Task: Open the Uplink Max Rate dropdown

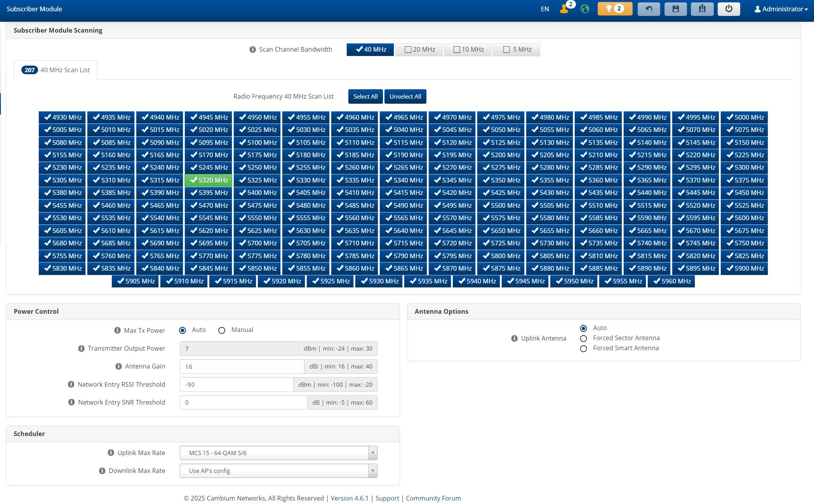Action: pos(278,453)
